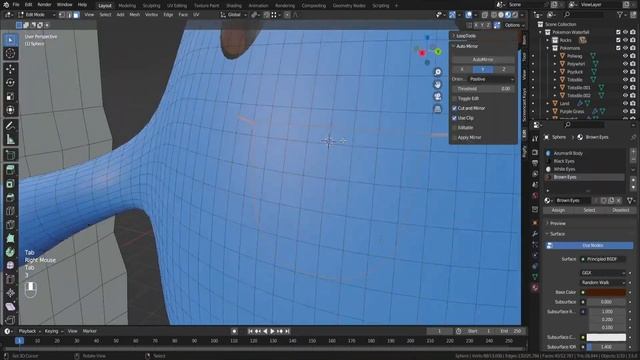
Task: Expand the Poliwag object tree
Action: 555,56
